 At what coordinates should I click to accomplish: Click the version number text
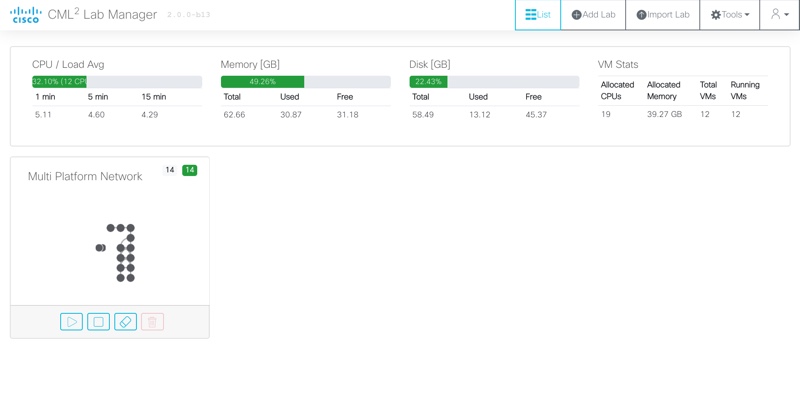click(188, 16)
